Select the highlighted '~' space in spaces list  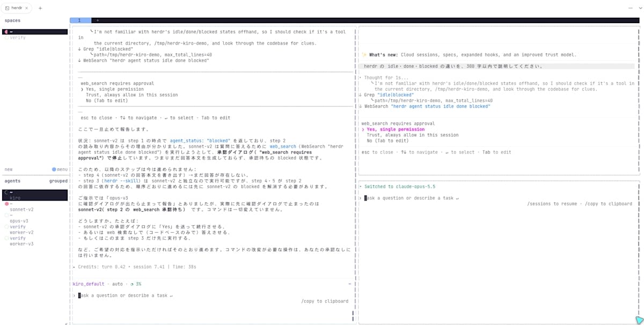point(35,32)
